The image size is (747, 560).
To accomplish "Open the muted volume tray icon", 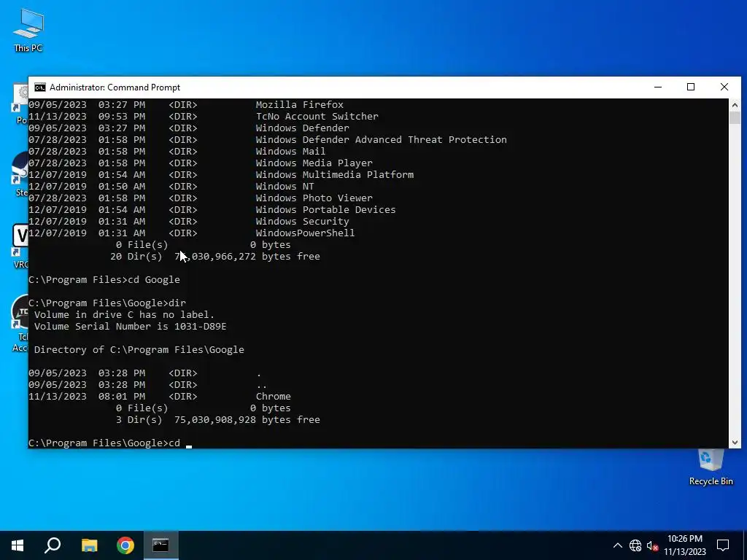I will tap(652, 545).
